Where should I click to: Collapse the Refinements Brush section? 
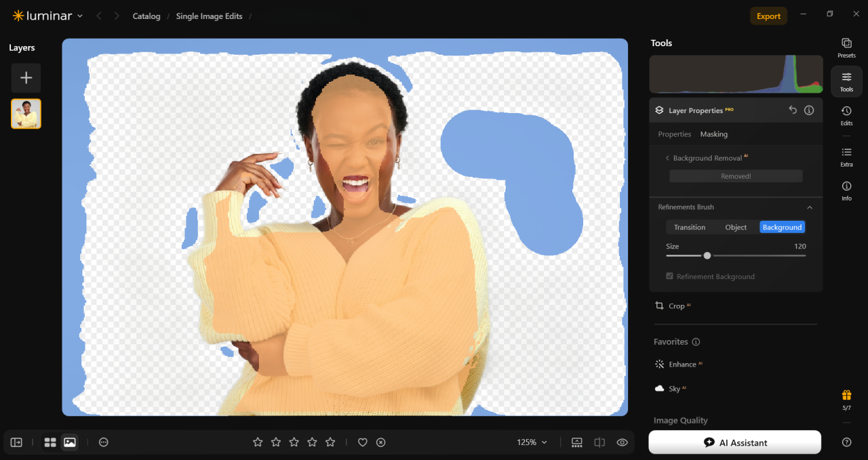pyautogui.click(x=810, y=207)
